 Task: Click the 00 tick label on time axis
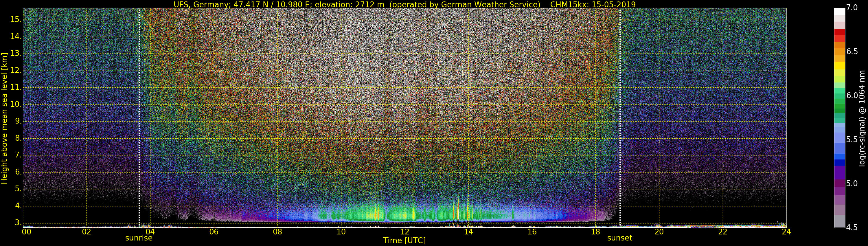point(26,232)
